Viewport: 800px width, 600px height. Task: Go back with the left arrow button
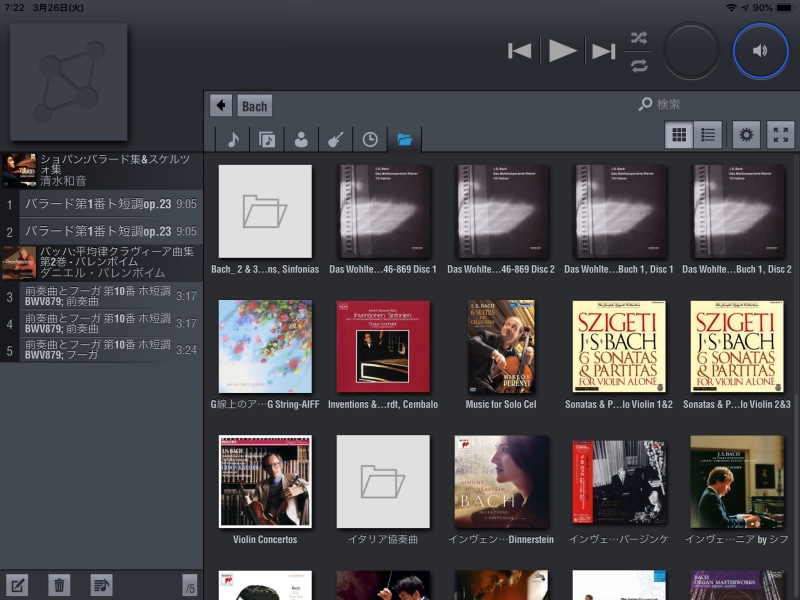221,105
